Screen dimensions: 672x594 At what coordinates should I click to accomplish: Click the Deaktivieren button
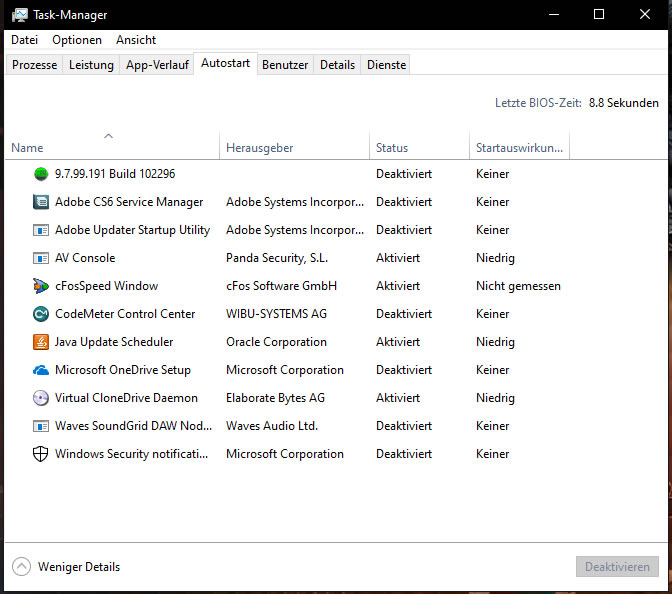(617, 567)
